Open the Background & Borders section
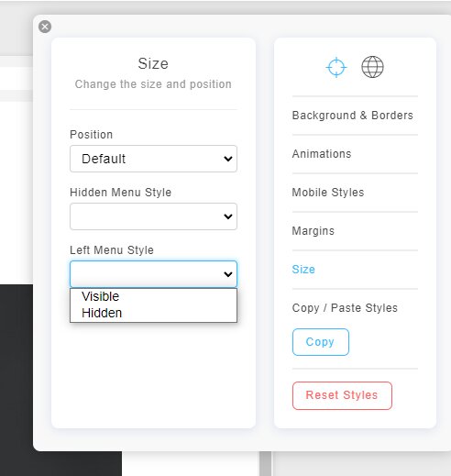The height and width of the screenshot is (476, 451). coord(352,116)
